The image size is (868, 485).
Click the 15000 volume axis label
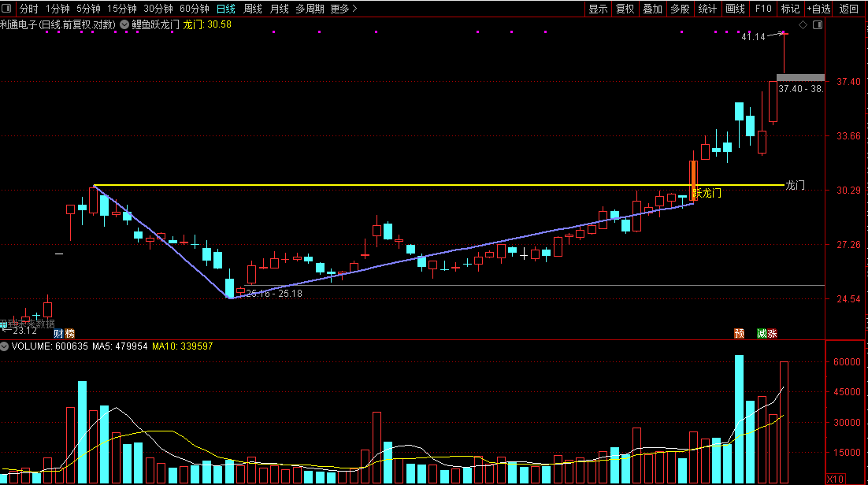coord(847,452)
